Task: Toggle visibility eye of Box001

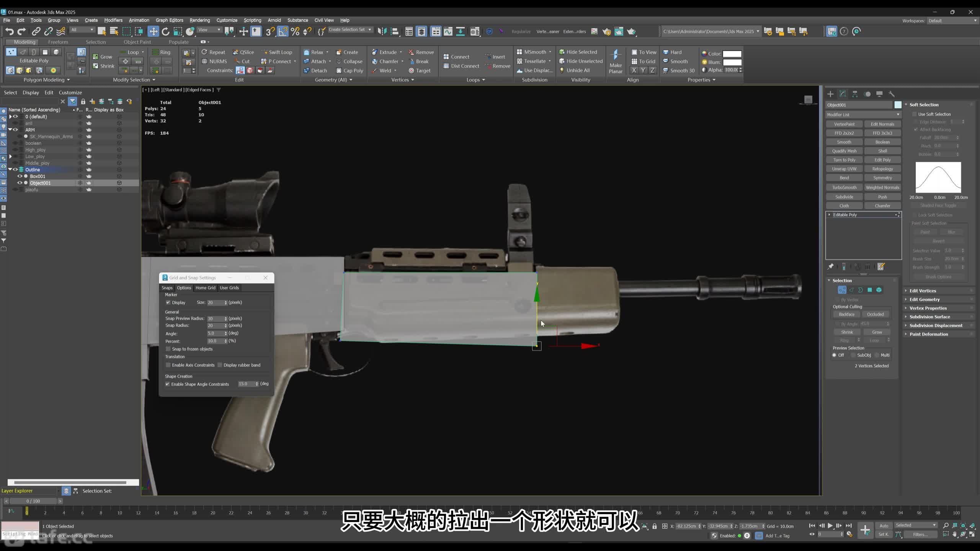Action: (x=20, y=176)
